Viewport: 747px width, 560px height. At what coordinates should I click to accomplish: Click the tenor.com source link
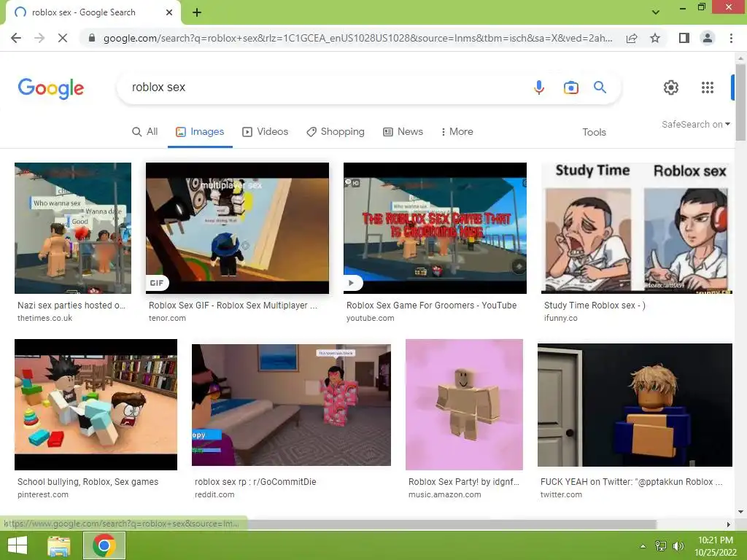pyautogui.click(x=167, y=318)
